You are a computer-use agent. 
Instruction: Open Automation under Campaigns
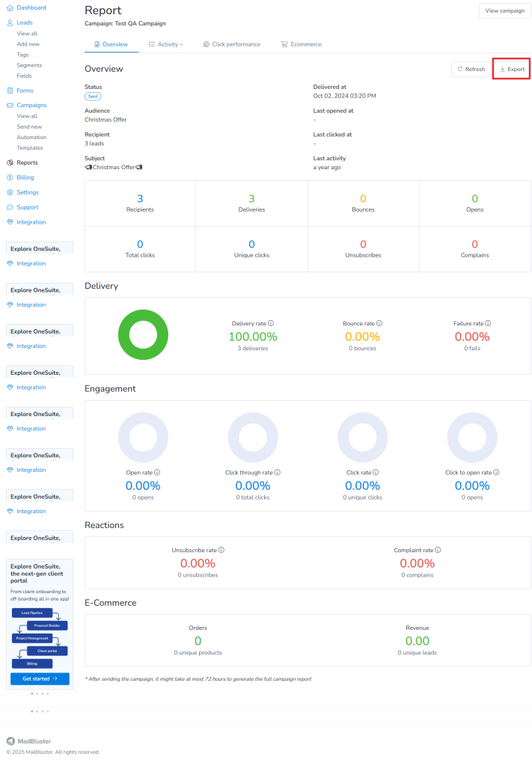click(31, 138)
